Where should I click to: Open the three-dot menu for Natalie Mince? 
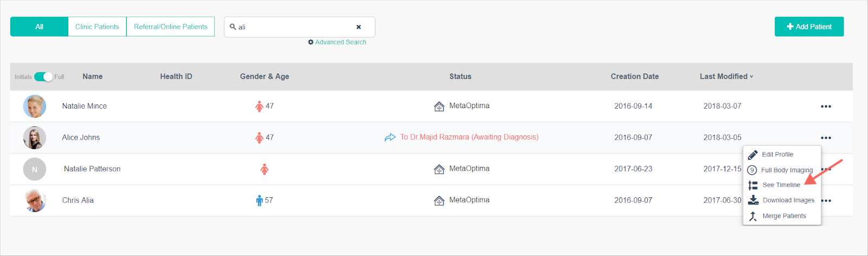(x=826, y=107)
